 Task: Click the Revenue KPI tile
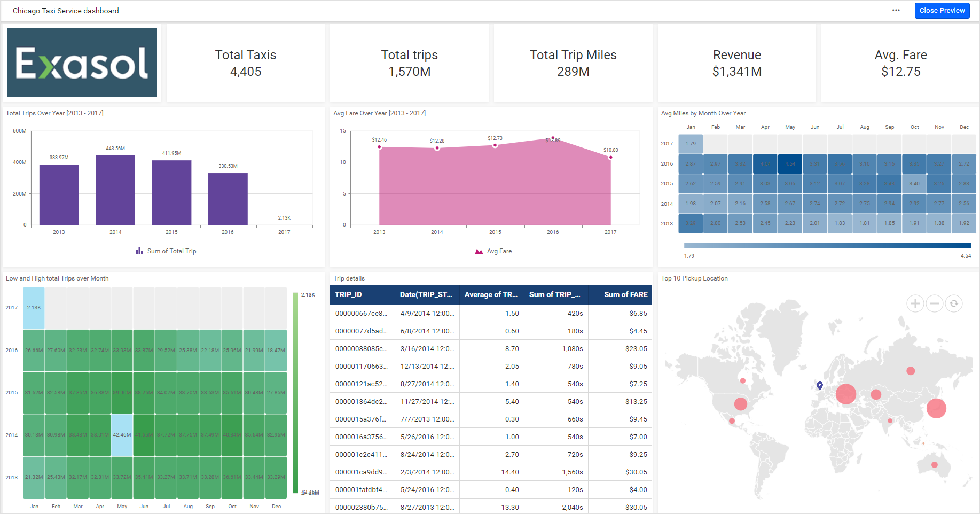736,63
